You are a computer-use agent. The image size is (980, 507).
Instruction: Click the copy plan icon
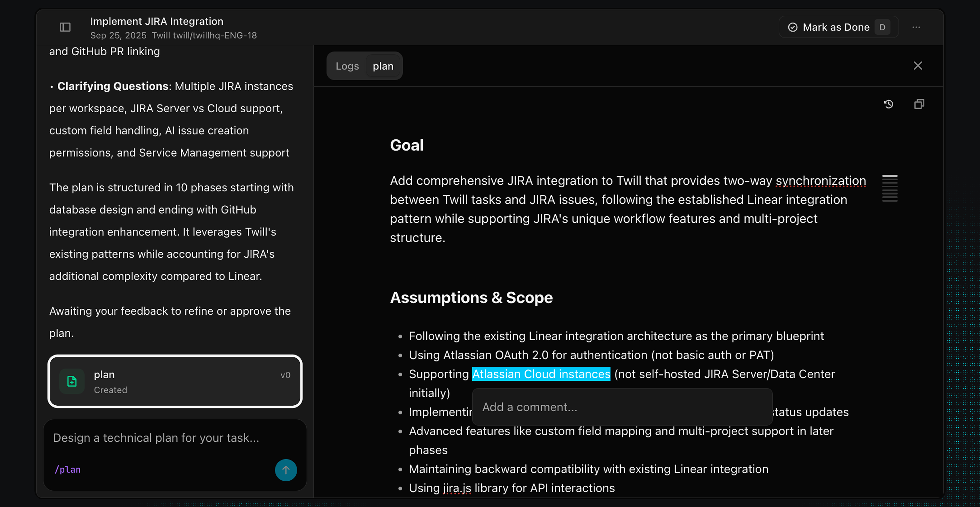(x=919, y=104)
